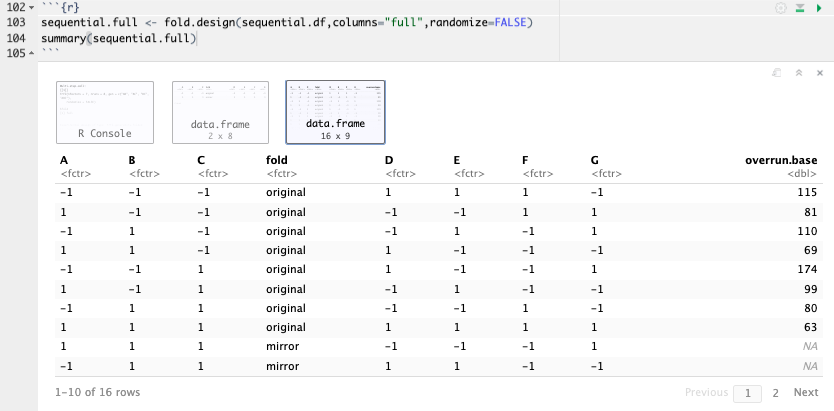Screen dimensions: 834x411
Task: Select overrun.base value 110
Action: [807, 231]
